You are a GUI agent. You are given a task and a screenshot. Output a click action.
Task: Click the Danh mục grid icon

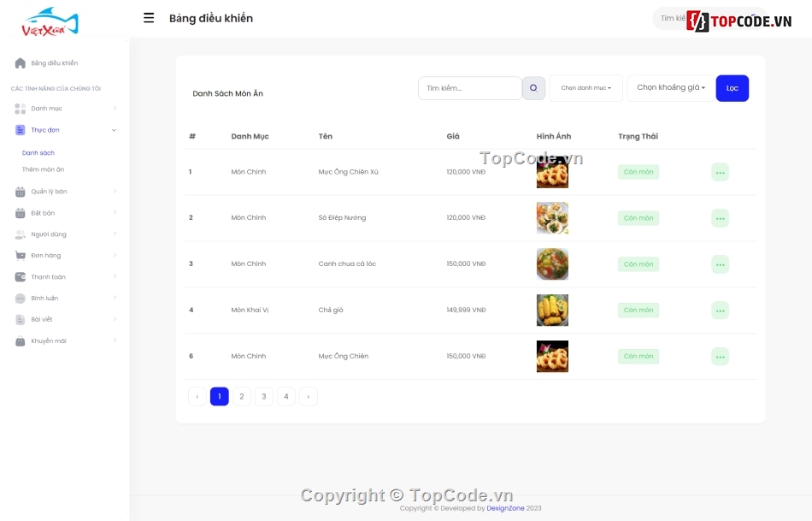(21, 109)
